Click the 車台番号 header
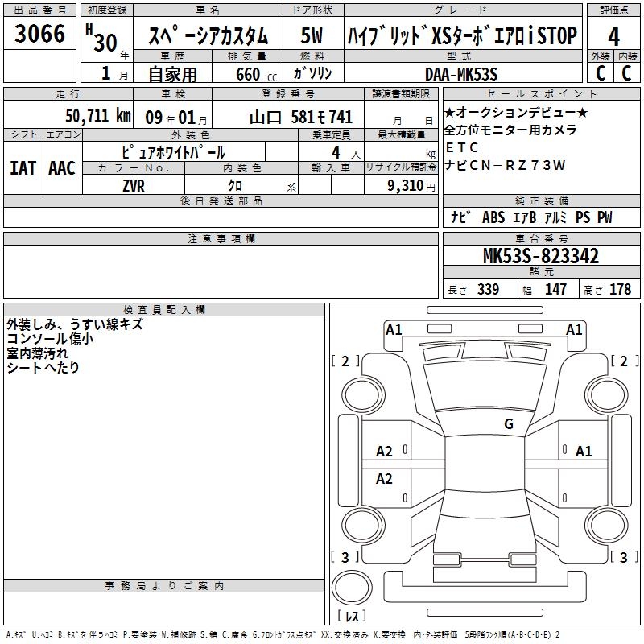This screenshot has height=644, width=644. (x=541, y=238)
